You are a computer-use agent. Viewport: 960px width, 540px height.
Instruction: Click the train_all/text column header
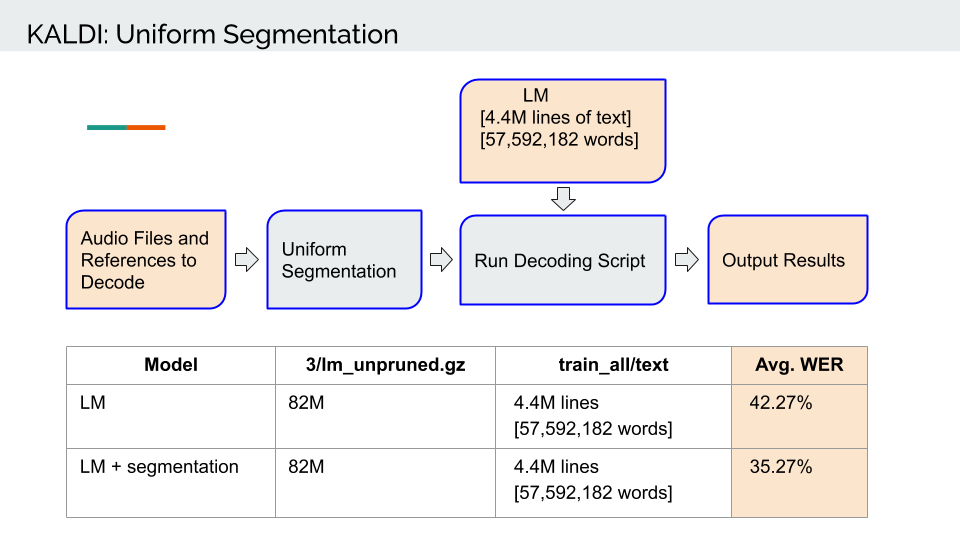pyautogui.click(x=613, y=366)
